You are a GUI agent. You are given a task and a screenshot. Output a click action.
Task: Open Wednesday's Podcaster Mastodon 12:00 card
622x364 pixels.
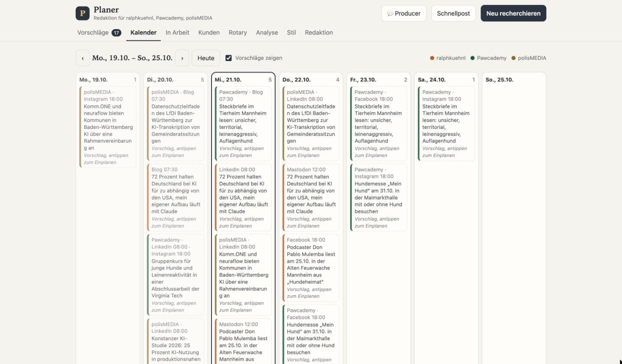click(243, 341)
